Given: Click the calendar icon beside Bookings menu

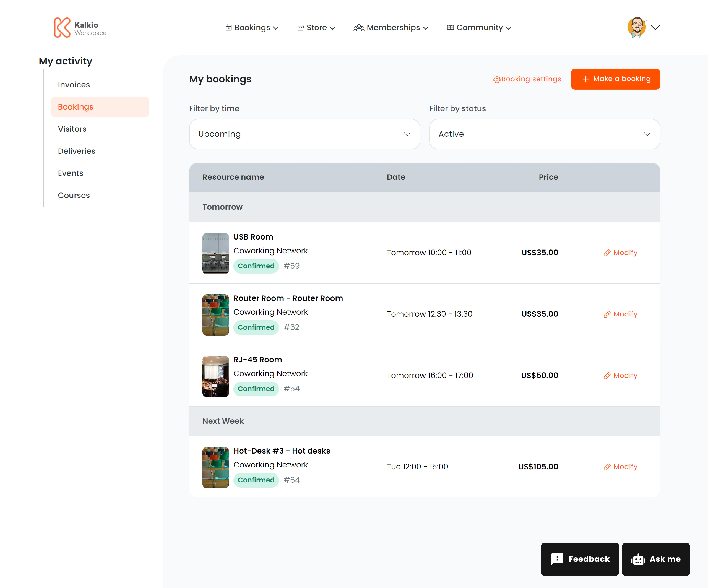Looking at the screenshot, I should coord(229,28).
